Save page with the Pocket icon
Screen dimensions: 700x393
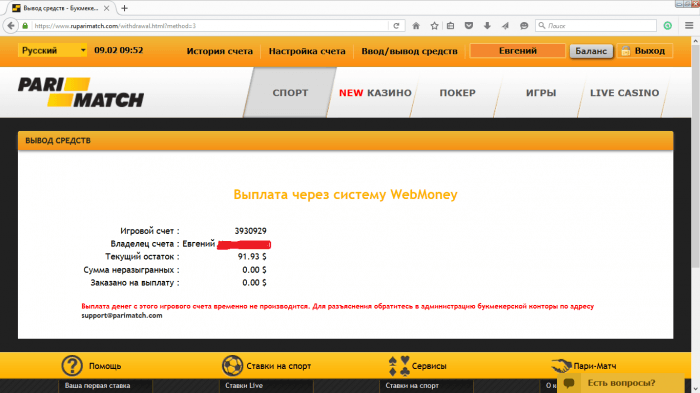[x=469, y=26]
